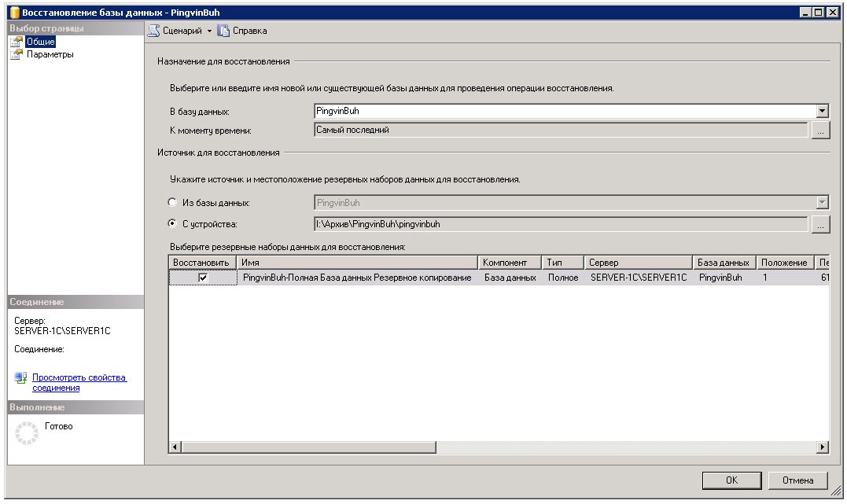Click the Справка help icon

point(223,31)
